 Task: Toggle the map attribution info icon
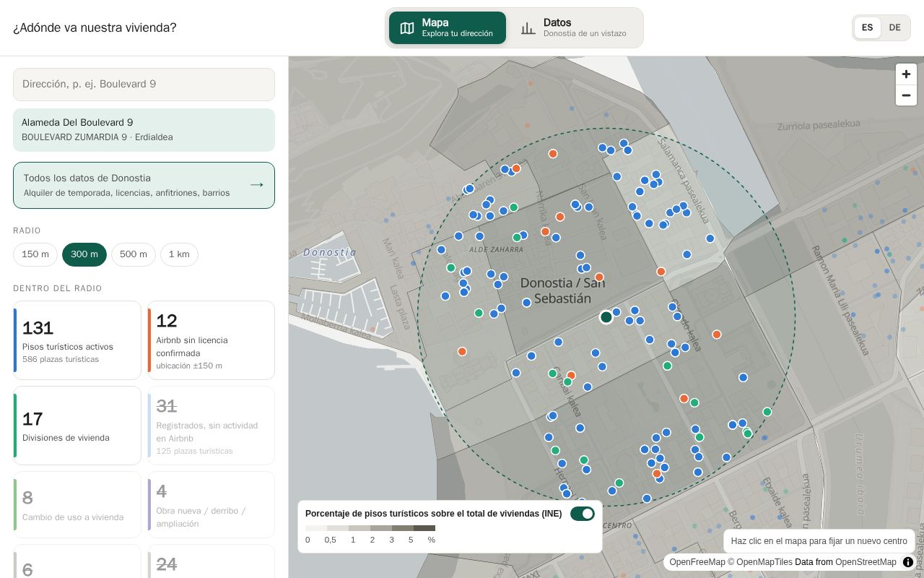(x=908, y=562)
